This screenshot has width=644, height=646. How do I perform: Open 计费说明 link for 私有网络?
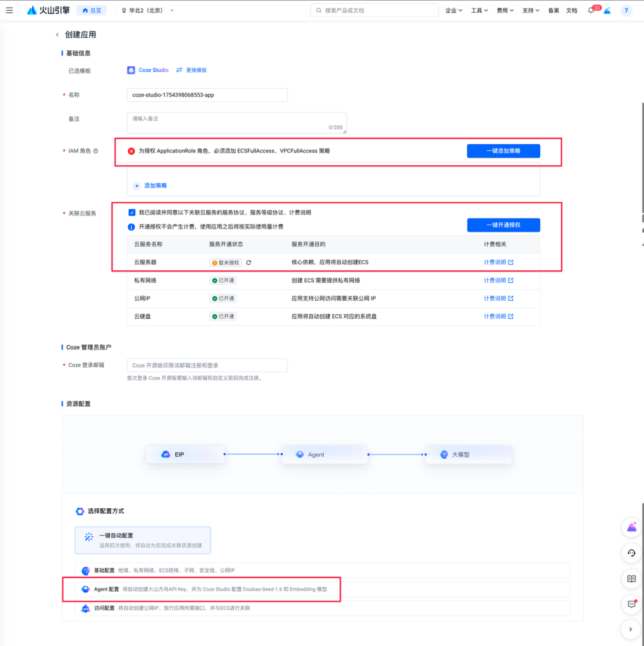tap(499, 280)
